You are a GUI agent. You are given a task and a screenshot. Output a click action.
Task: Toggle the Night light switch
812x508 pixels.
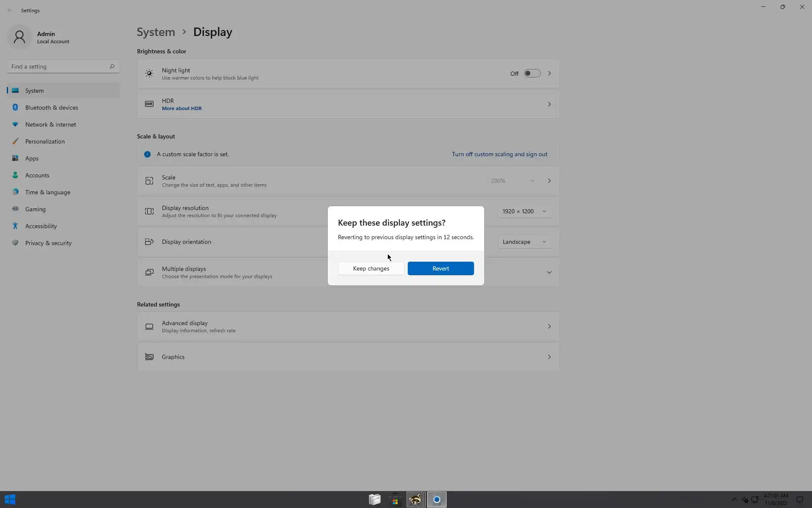point(532,73)
